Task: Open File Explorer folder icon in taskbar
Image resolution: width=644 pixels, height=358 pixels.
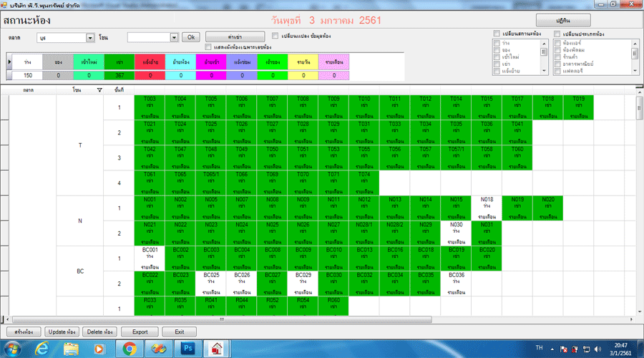Action: pos(71,349)
